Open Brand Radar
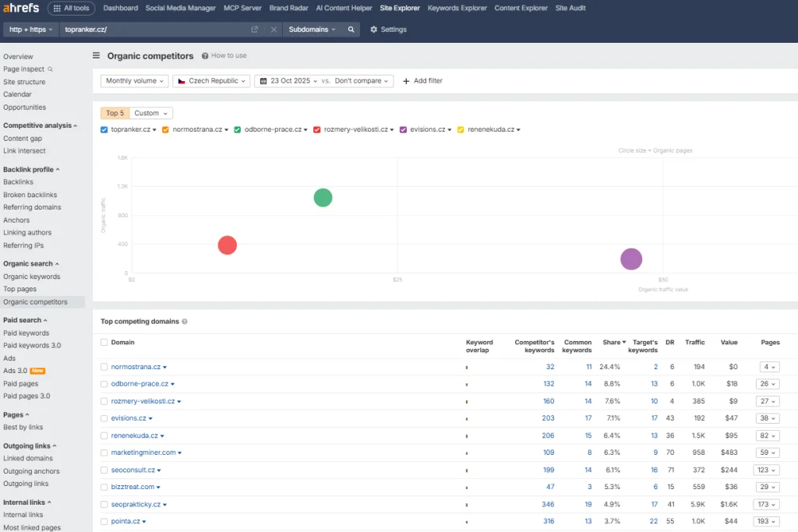This screenshot has height=532, width=798. point(288,8)
